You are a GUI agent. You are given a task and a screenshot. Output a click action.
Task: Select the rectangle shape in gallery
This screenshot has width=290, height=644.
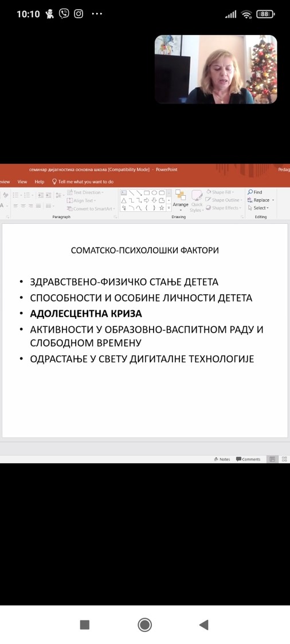(147, 192)
